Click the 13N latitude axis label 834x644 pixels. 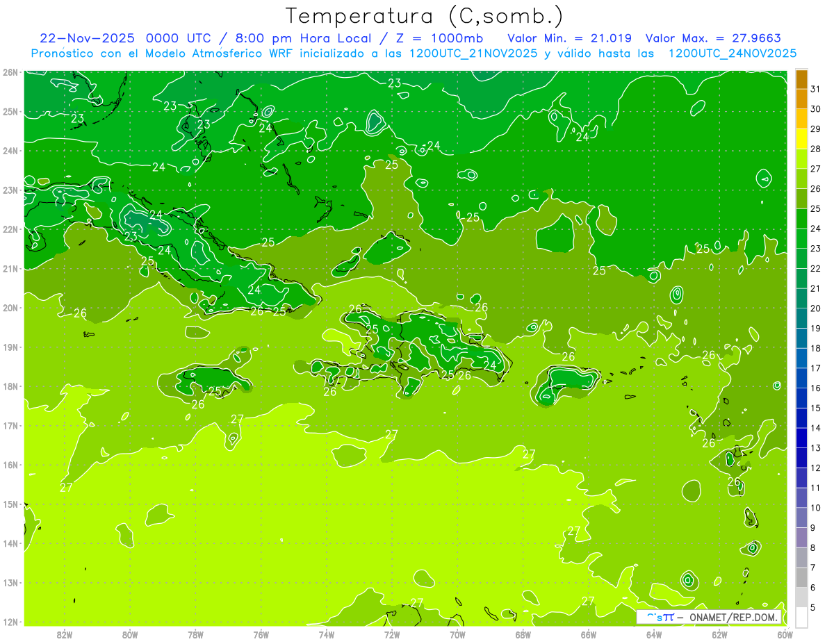[x=10, y=582]
